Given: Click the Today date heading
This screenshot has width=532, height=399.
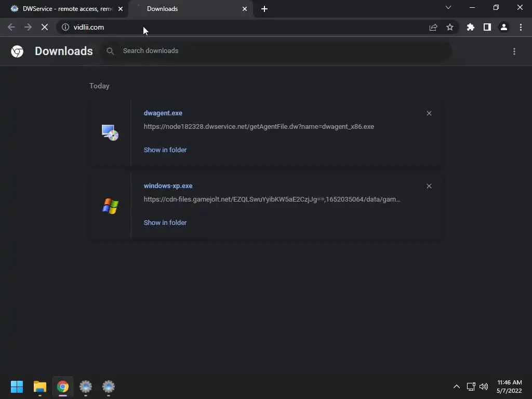Looking at the screenshot, I should point(99,86).
